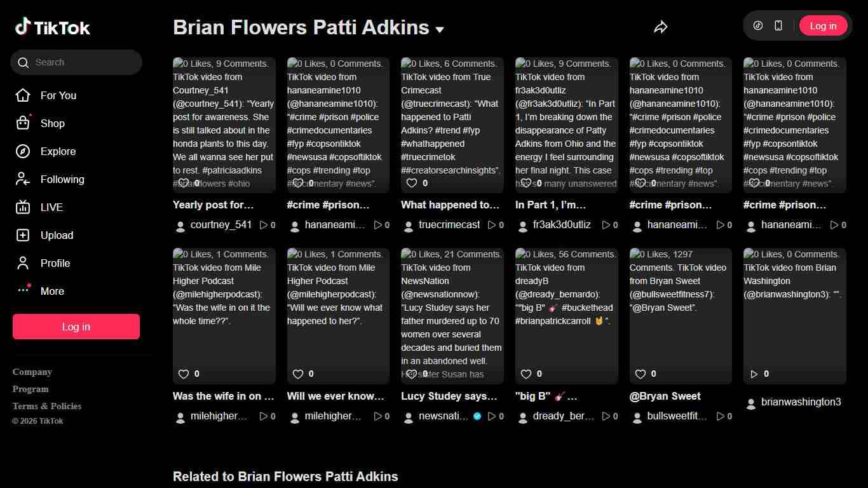Like the Yearly post awareness video heart
Screen dimensions: 868x488
tap(183, 182)
